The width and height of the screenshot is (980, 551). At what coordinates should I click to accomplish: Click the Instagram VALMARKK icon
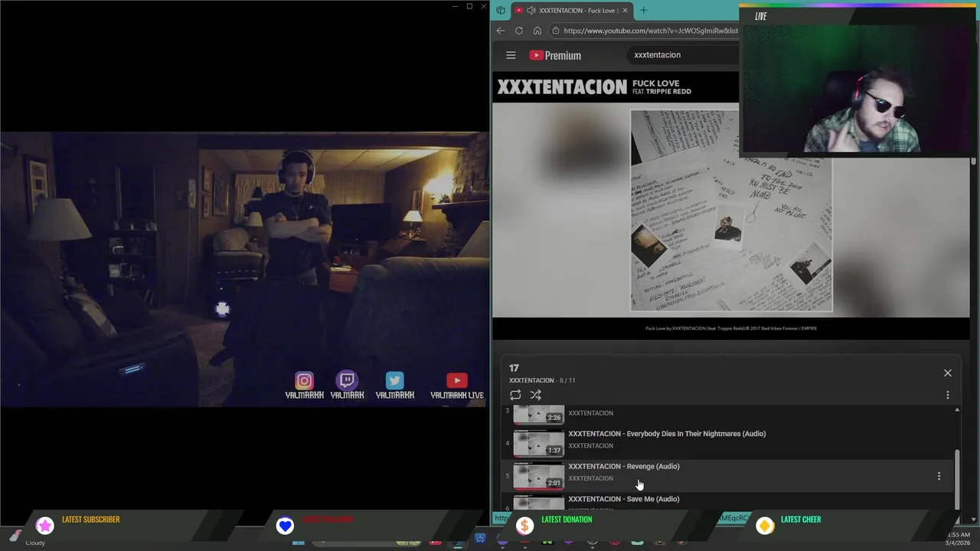point(304,380)
